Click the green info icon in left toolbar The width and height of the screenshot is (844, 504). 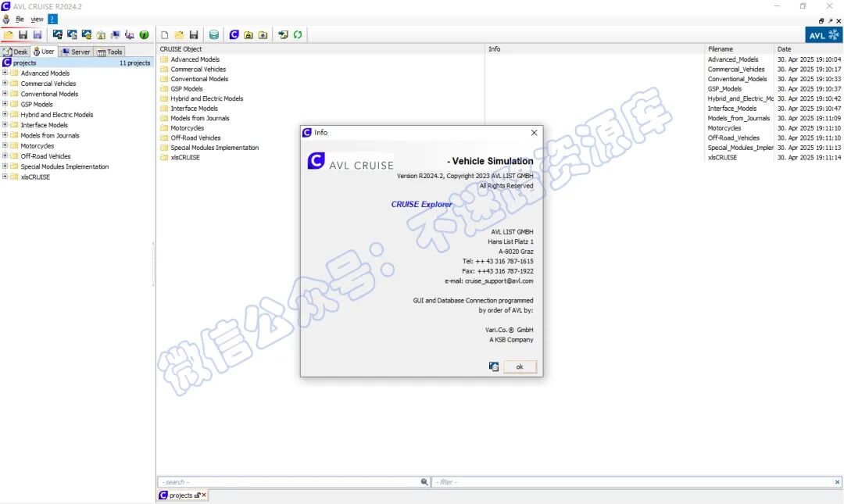point(145,34)
